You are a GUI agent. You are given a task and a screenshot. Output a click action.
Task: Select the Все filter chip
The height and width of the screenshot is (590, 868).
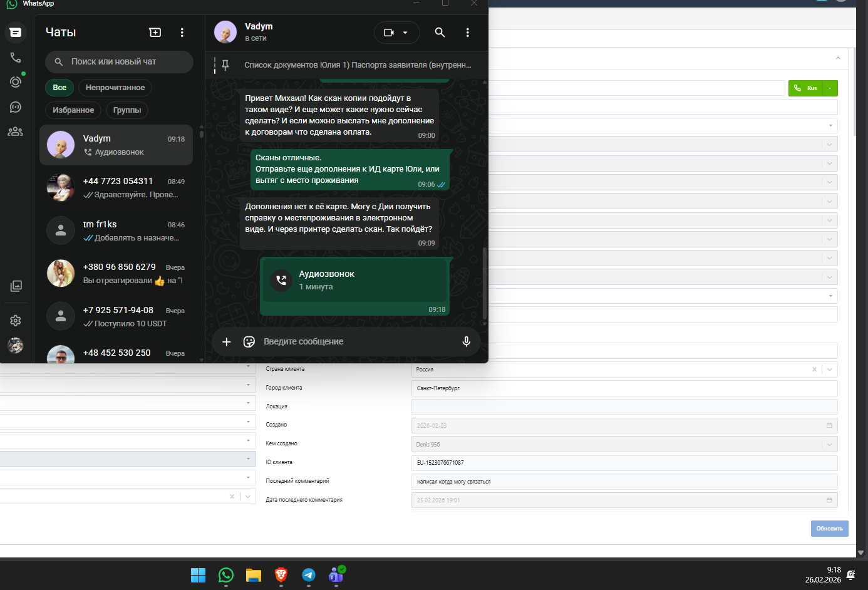pyautogui.click(x=59, y=88)
